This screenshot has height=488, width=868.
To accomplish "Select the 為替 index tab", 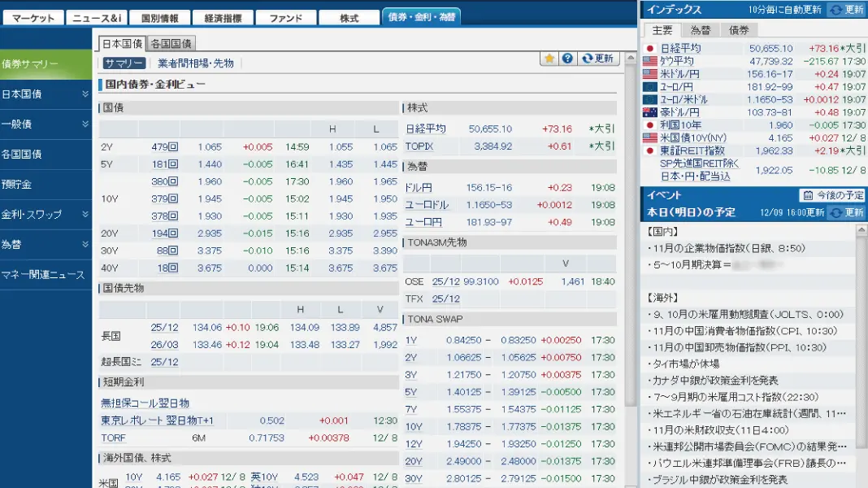I will [x=701, y=30].
